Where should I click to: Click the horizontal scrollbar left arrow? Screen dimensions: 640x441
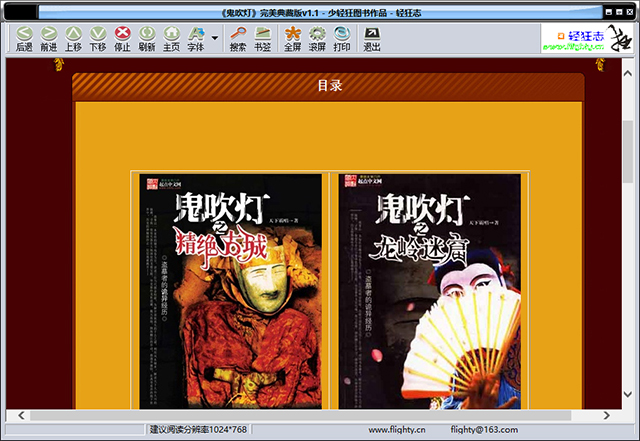(x=21, y=415)
